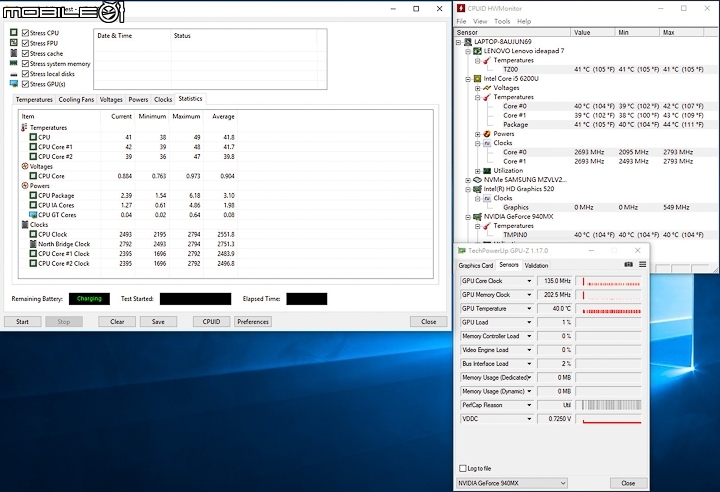
Task: Expand the NVMe SAMSUNG tree node
Action: coord(468,180)
